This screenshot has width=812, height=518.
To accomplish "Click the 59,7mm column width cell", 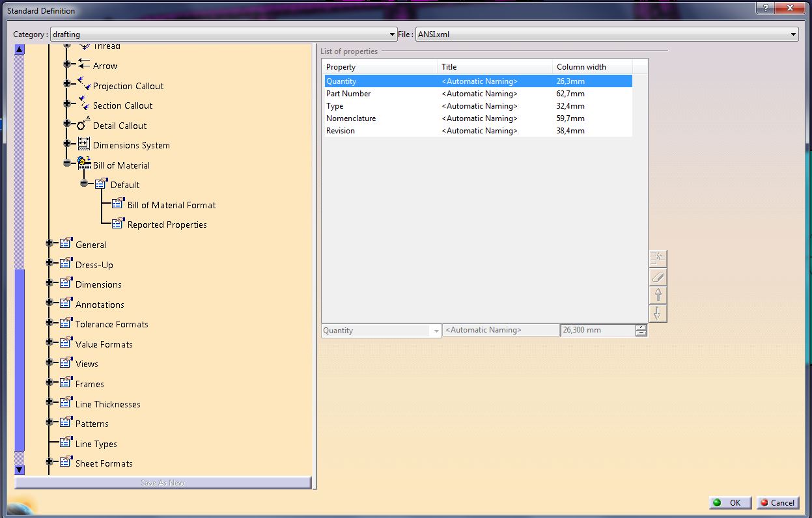I will coord(570,118).
